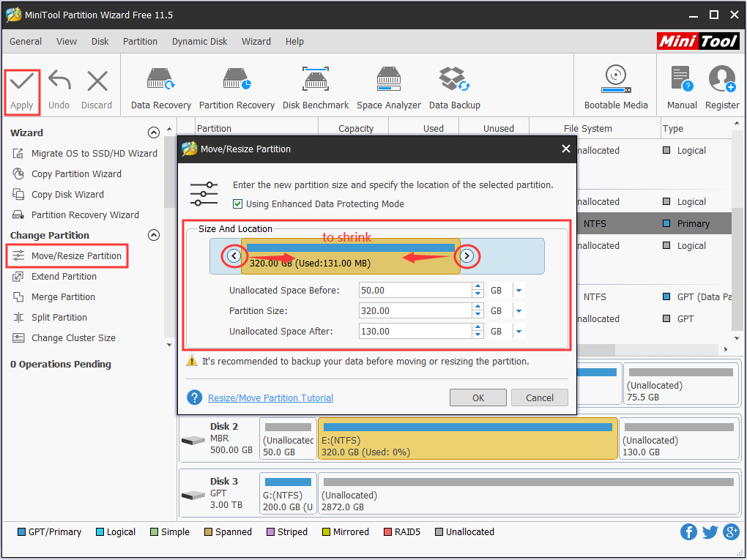Viewport: 747px width, 560px height.
Task: Increase Unallocated Space After value
Action: [477, 327]
